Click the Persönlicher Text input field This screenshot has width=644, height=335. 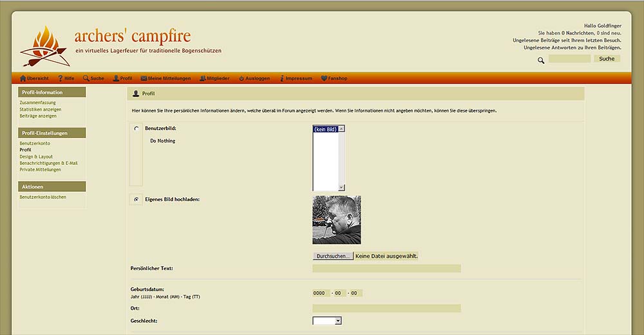pyautogui.click(x=386, y=269)
